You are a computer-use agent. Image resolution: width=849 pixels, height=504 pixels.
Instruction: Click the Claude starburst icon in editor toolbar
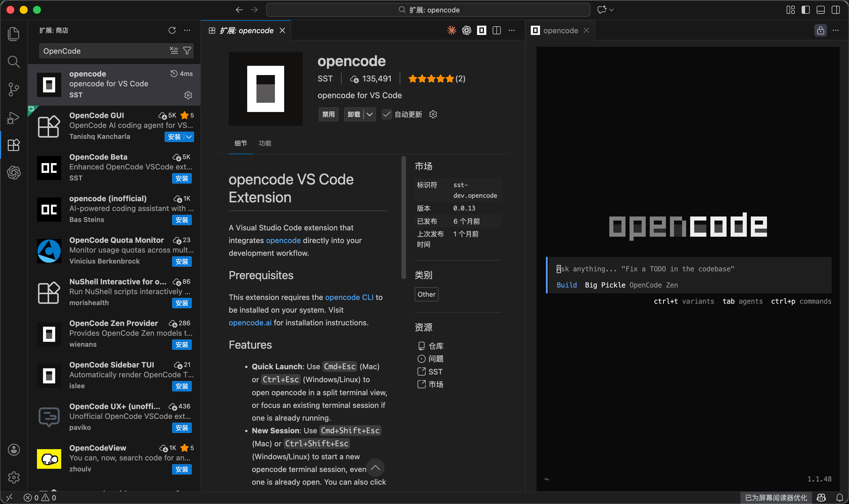(x=452, y=31)
